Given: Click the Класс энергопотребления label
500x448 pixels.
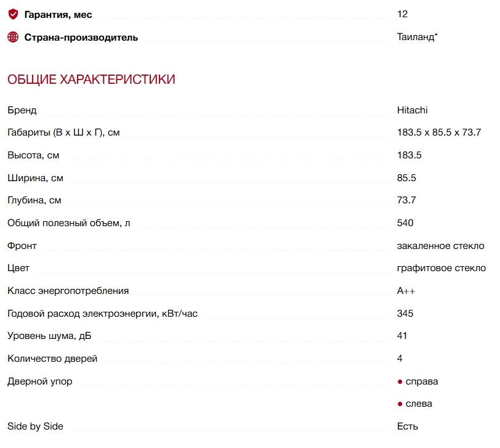Looking at the screenshot, I should (68, 291).
